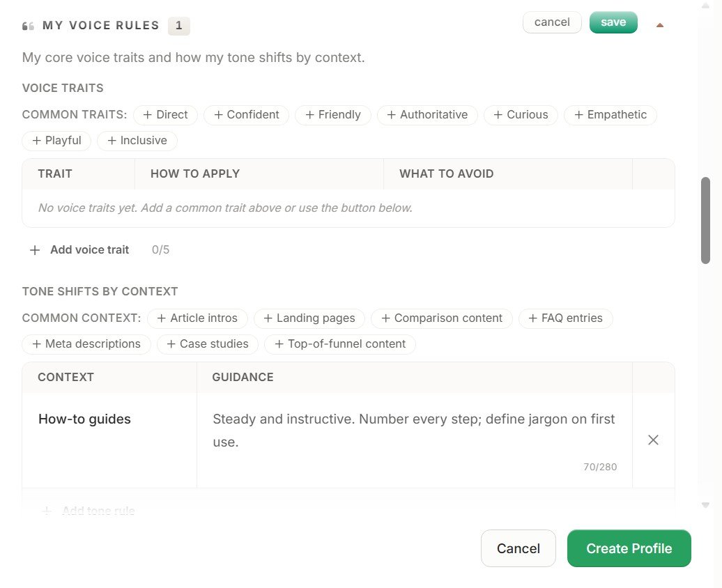This screenshot has height=588, width=722.
Task: Add the Confident common trait
Action: 246,115
